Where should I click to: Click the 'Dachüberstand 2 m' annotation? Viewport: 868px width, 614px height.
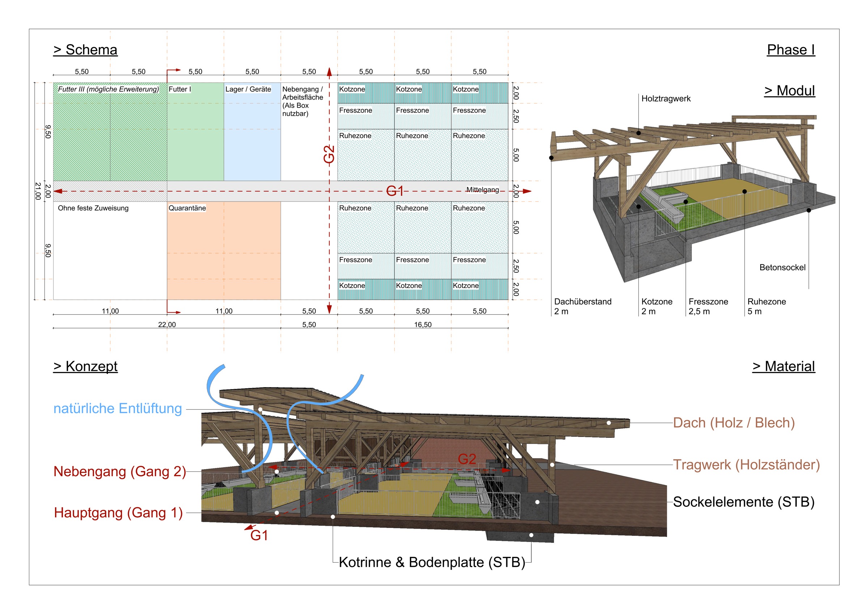click(x=583, y=306)
